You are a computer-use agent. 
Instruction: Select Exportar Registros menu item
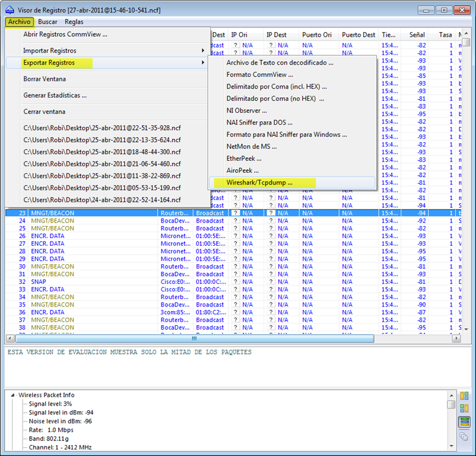[x=107, y=62]
